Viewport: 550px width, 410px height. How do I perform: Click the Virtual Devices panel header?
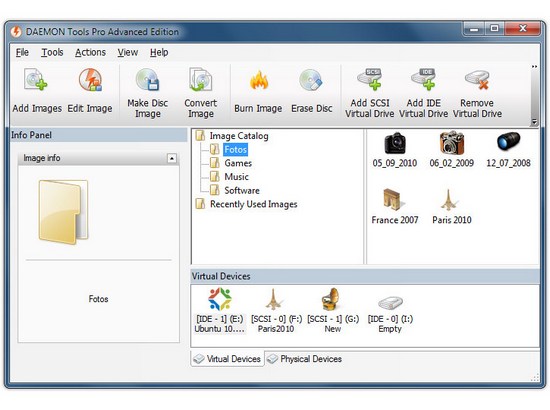pyautogui.click(x=365, y=276)
